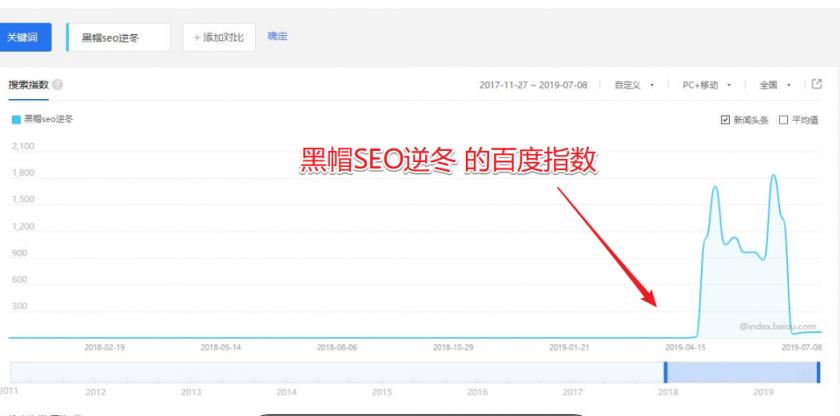This screenshot has width=840, height=416.
Task: Enable the 平均值 checkbox
Action: pyautogui.click(x=783, y=120)
